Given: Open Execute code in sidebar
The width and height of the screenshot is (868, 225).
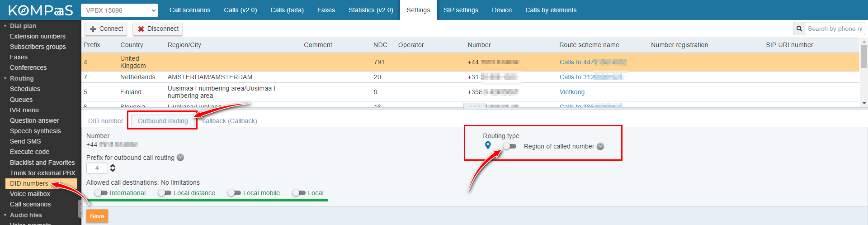Looking at the screenshot, I should (x=29, y=152).
